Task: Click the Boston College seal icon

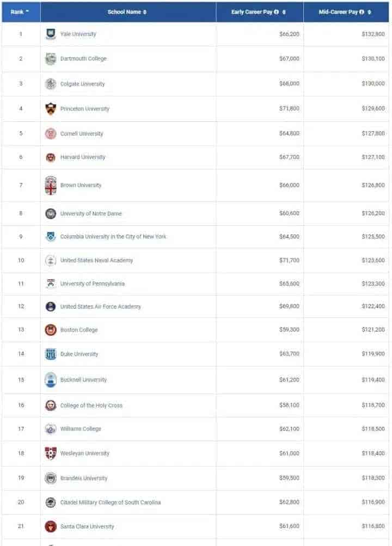Action: [51, 329]
